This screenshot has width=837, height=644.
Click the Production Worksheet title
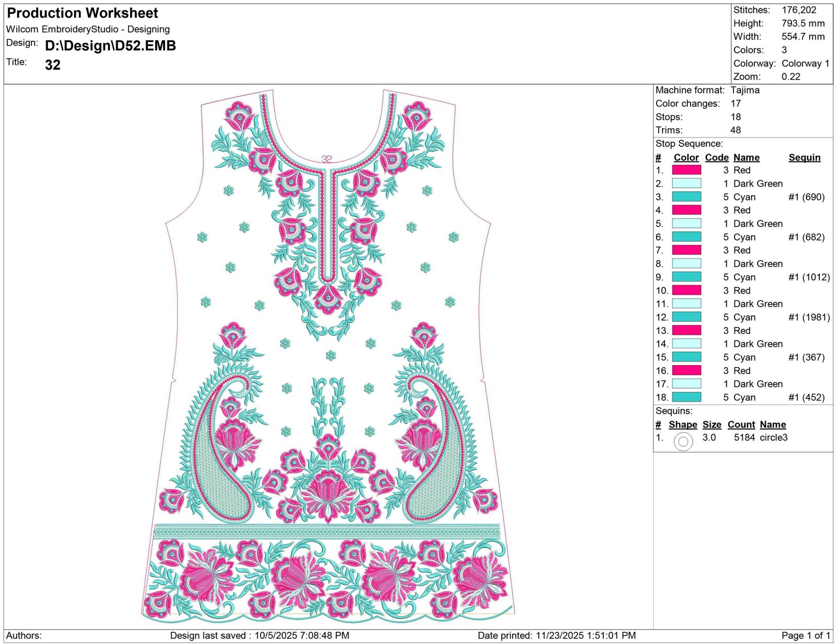coord(83,13)
